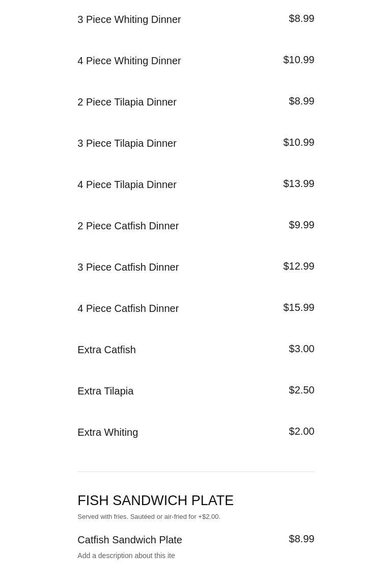The height and width of the screenshot is (579, 392).
Task: Click the fries and sautéed section note
Action: [x=149, y=517]
